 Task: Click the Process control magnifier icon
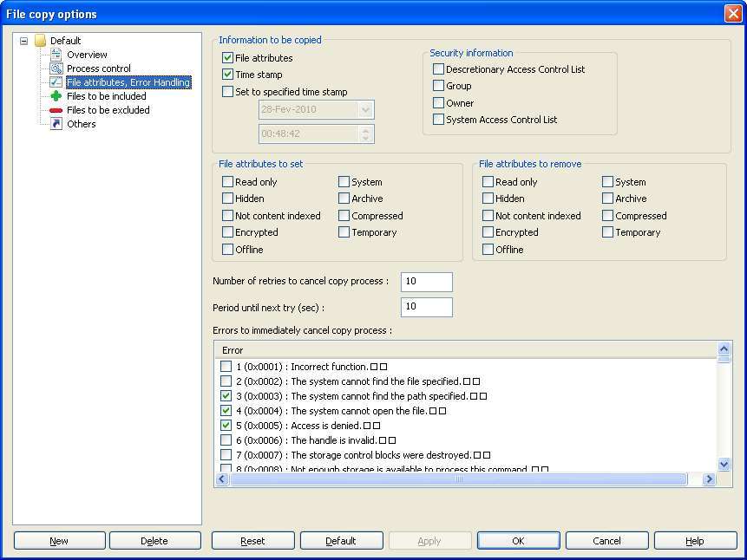56,68
